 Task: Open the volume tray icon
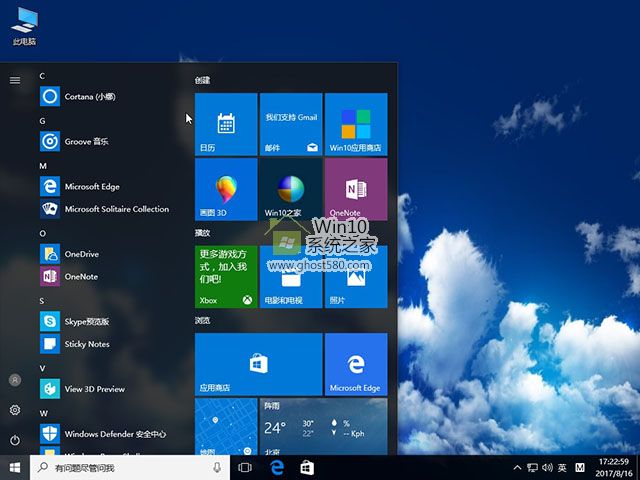coord(547,468)
